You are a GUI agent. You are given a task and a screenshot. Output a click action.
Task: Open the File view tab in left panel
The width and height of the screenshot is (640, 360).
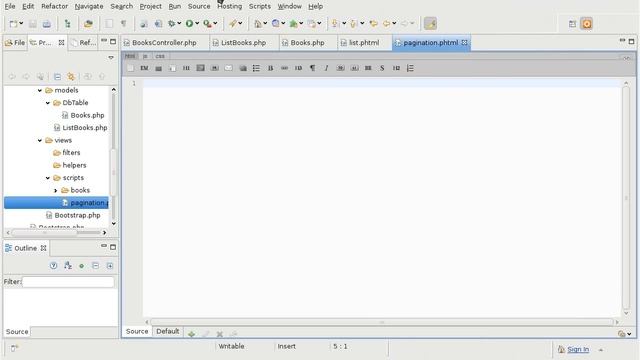[15, 42]
